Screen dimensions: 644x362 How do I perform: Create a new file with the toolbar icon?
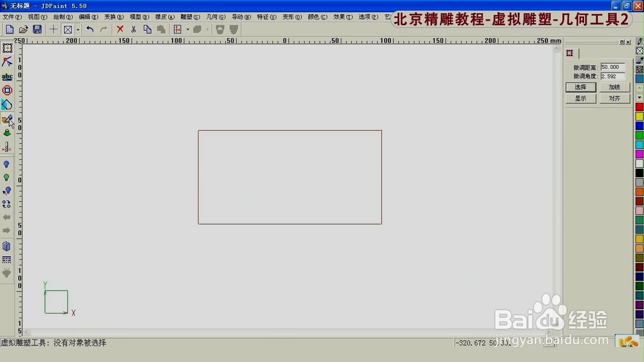click(10, 29)
